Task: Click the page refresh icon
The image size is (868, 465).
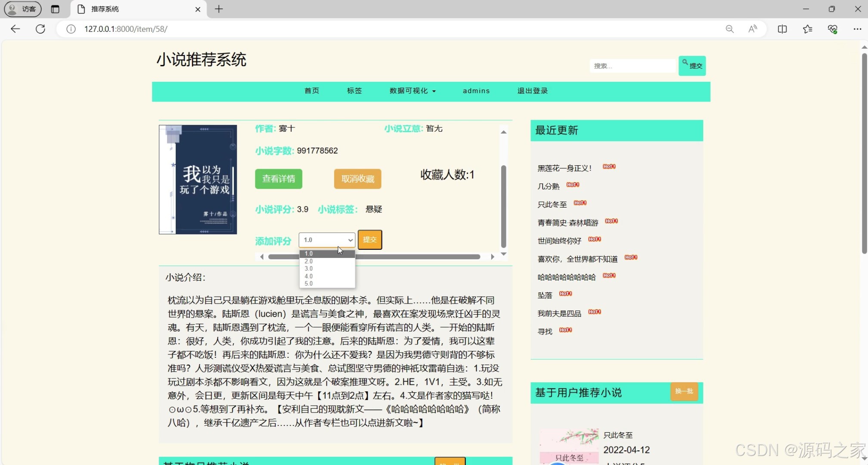Action: coord(40,29)
